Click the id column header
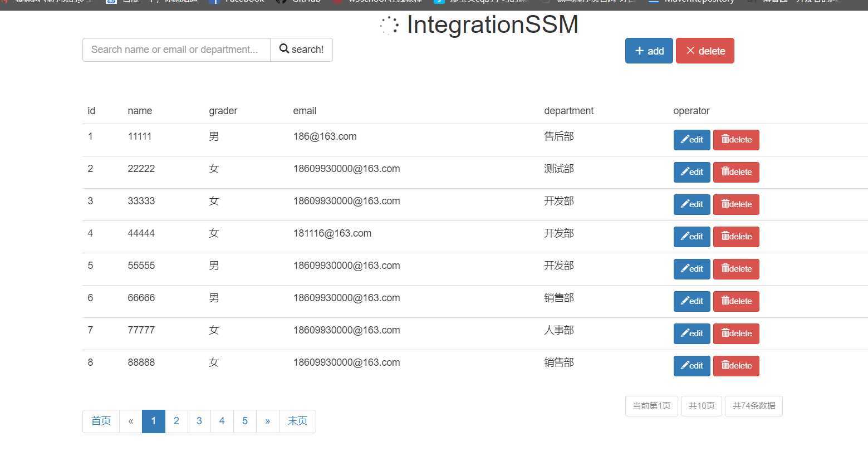 pos(91,111)
